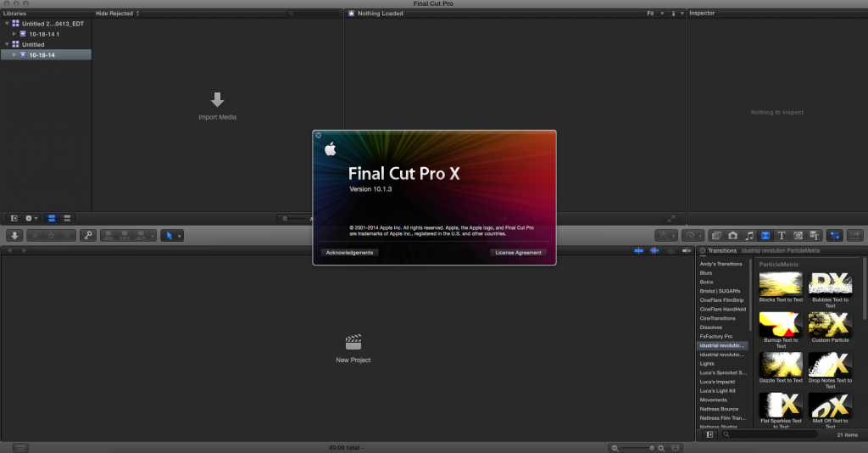Close the Transitions browser panel
The height and width of the screenshot is (453, 868).
click(702, 251)
